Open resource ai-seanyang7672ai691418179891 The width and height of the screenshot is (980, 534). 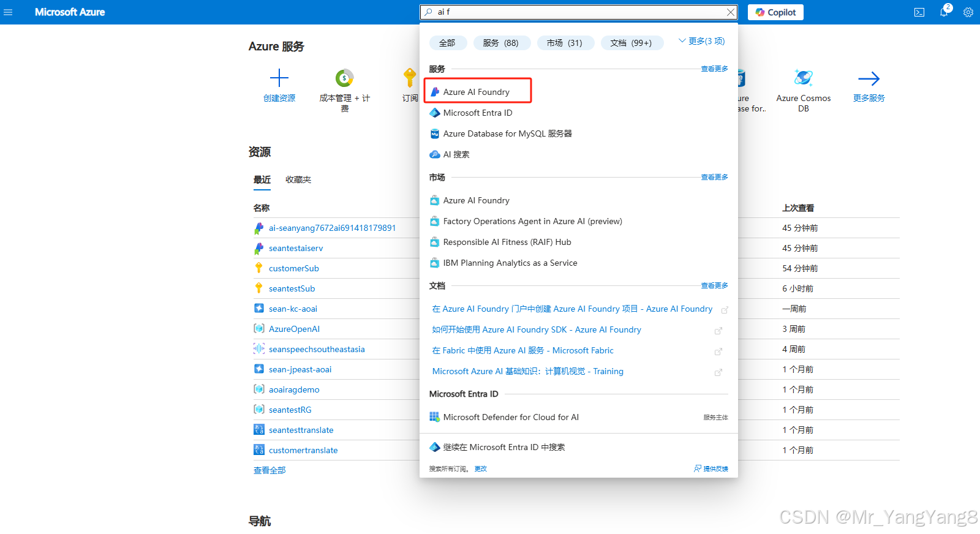point(332,228)
